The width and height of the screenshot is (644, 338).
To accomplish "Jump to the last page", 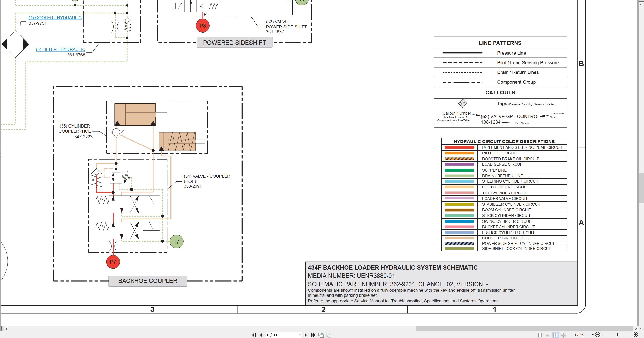I will tap(313, 335).
